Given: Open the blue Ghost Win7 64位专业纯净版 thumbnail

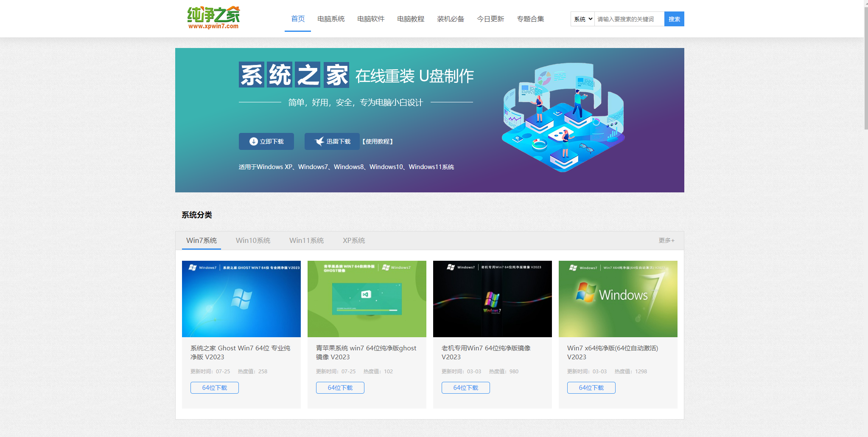Looking at the screenshot, I should (x=241, y=299).
